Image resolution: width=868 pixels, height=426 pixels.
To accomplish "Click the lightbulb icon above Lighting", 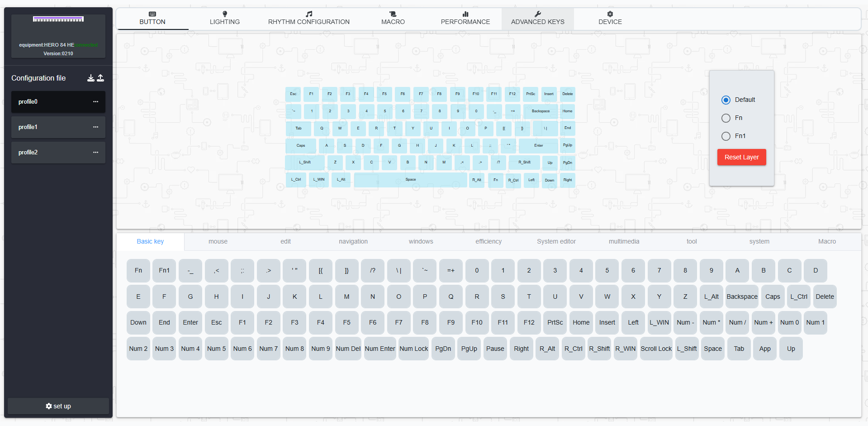I will click(x=225, y=14).
